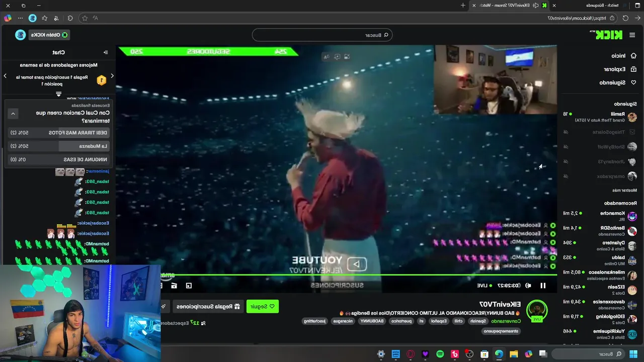Create a clip with the clip icon

click(174, 286)
